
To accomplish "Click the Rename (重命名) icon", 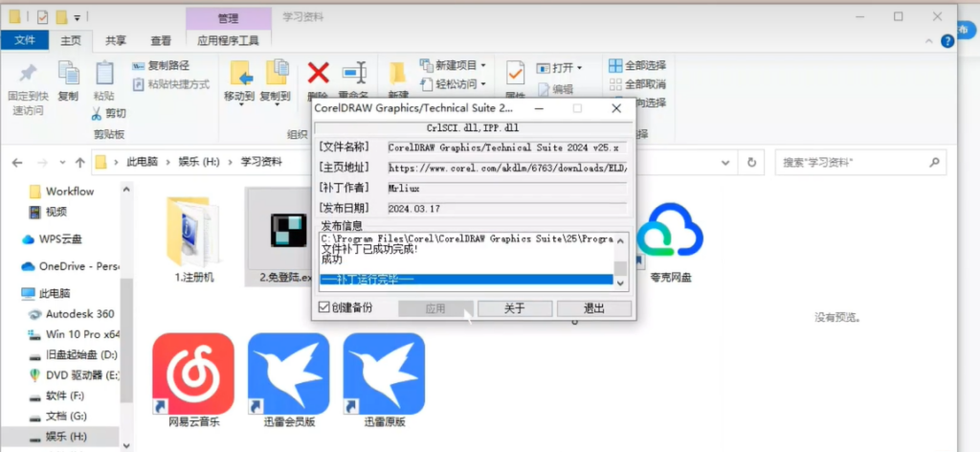I will [x=354, y=73].
